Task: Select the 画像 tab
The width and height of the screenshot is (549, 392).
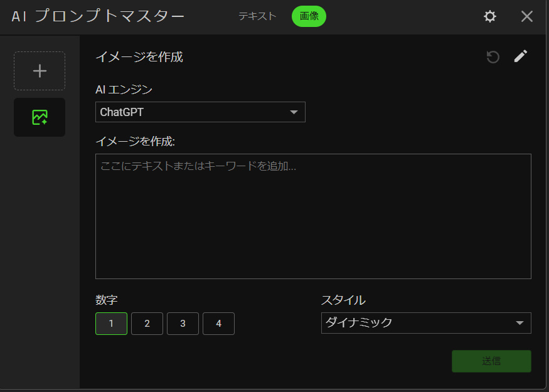Action: pos(309,16)
